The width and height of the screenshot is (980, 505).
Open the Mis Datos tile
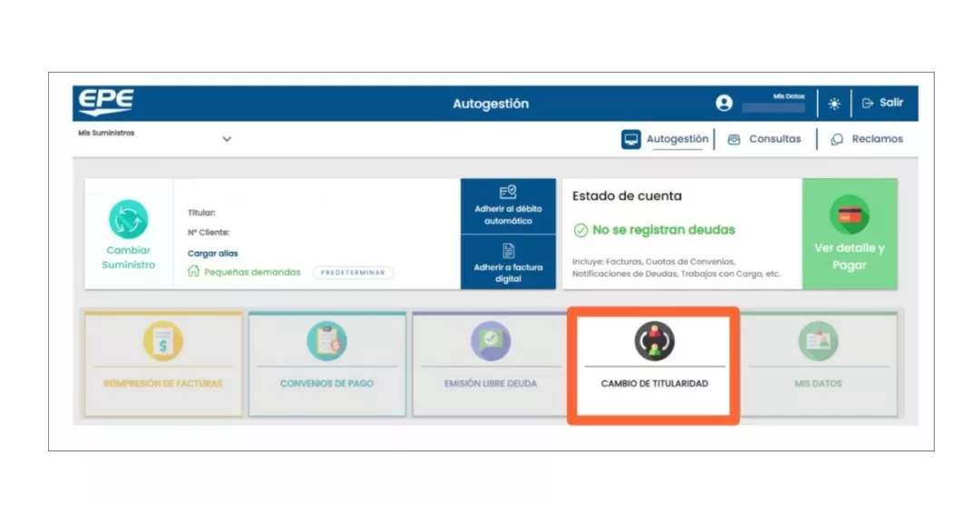[818, 364]
